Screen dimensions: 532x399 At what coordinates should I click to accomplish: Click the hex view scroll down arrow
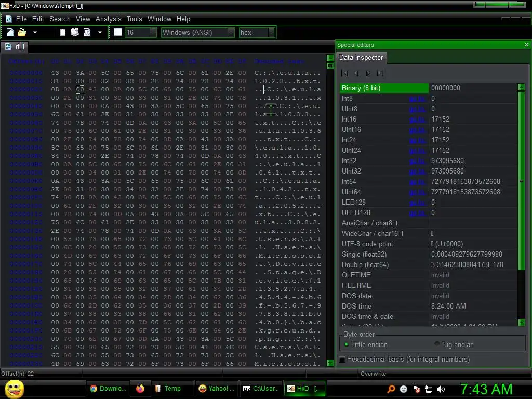pyautogui.click(x=330, y=363)
